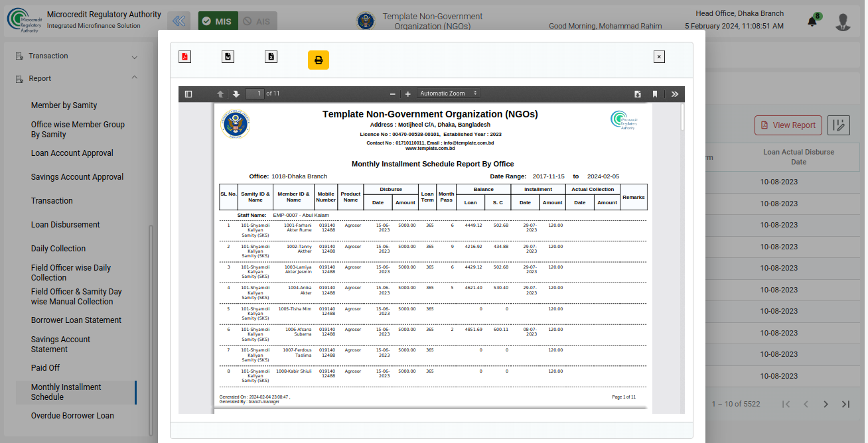Image resolution: width=868 pixels, height=443 pixels.
Task: Collapse sidebar with double-arrow button
Action: coord(179,21)
